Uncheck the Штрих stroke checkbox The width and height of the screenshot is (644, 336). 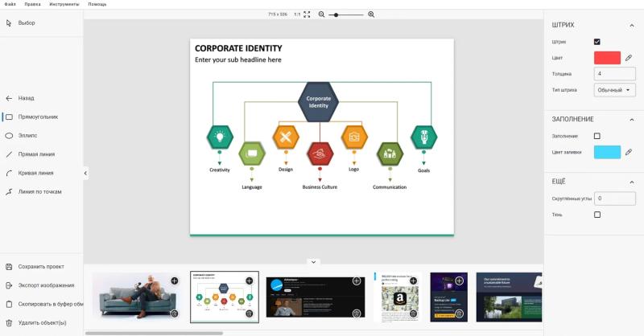point(597,42)
